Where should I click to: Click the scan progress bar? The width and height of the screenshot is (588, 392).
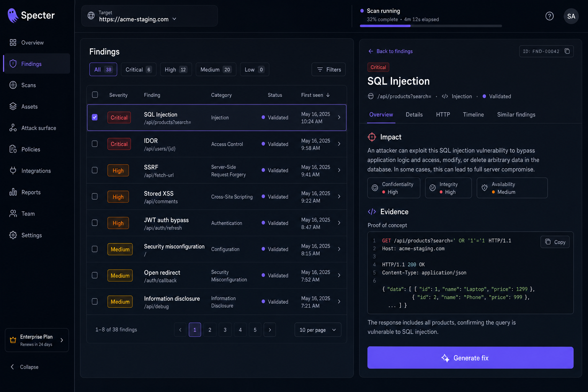(x=431, y=26)
